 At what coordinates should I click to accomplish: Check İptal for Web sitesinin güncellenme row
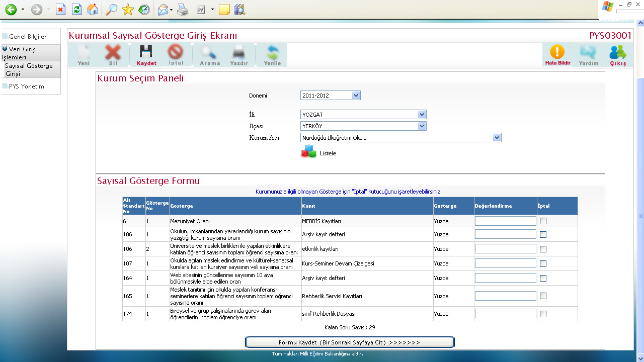pyautogui.click(x=543, y=278)
